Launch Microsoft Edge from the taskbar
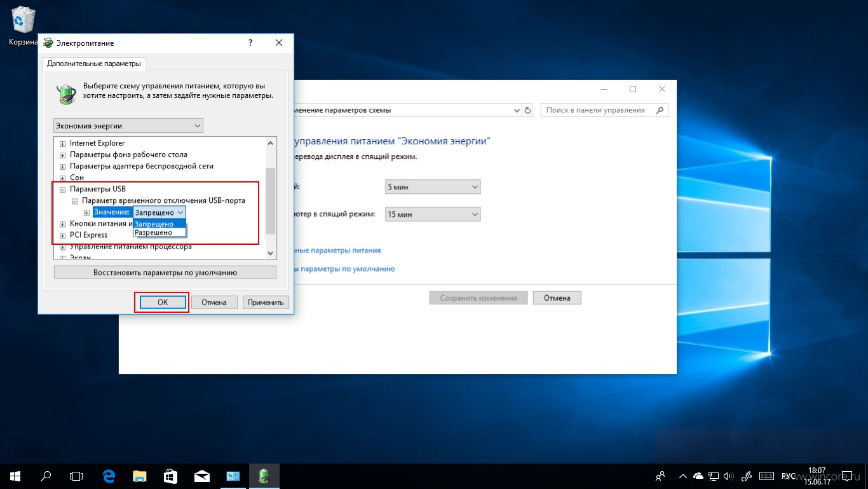The image size is (868, 489). [x=108, y=475]
